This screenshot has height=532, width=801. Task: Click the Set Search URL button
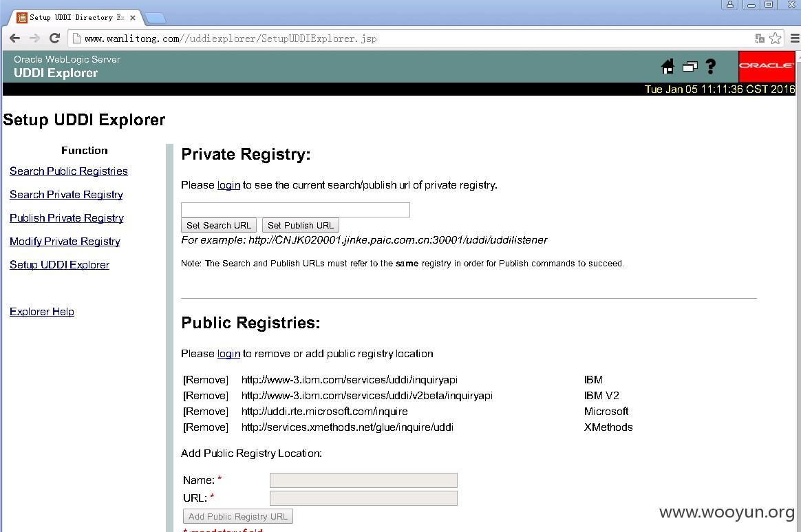point(219,225)
